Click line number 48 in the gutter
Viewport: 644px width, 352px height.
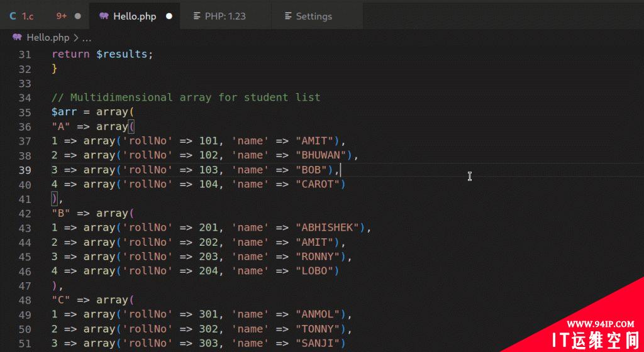pyautogui.click(x=25, y=300)
